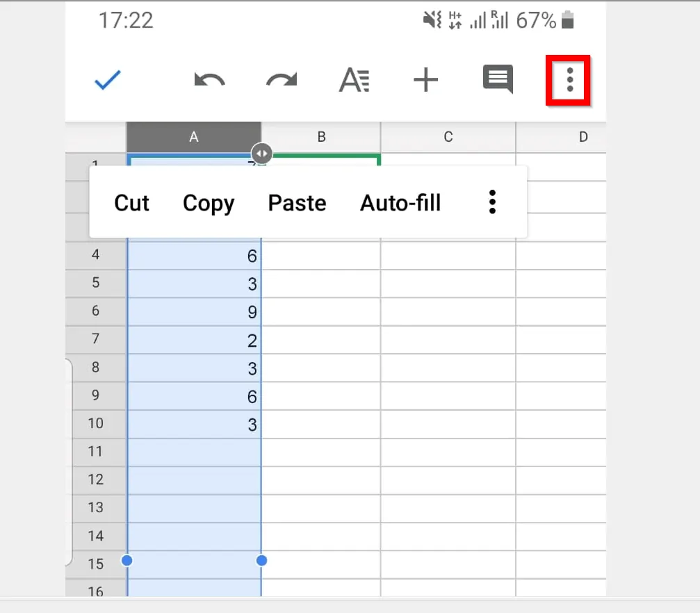Tap the three-dot icon in the context menu
Viewport: 700px width, 613px height.
tap(492, 202)
